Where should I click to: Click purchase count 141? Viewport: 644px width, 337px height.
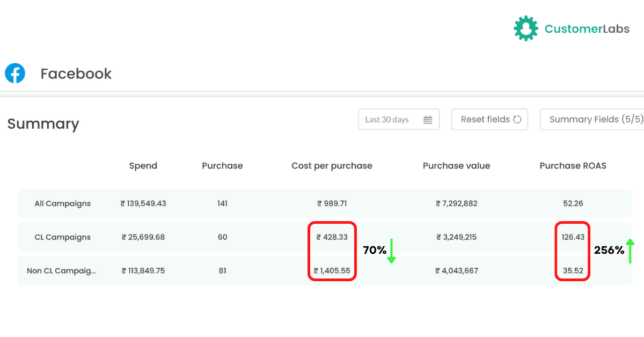point(222,203)
